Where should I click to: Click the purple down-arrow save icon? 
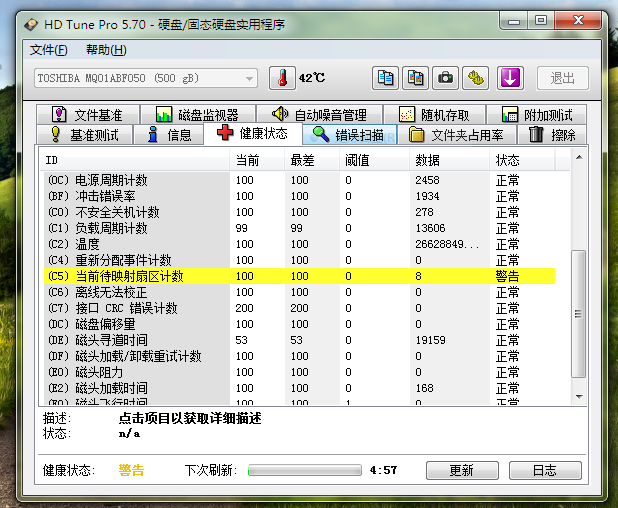[x=510, y=78]
